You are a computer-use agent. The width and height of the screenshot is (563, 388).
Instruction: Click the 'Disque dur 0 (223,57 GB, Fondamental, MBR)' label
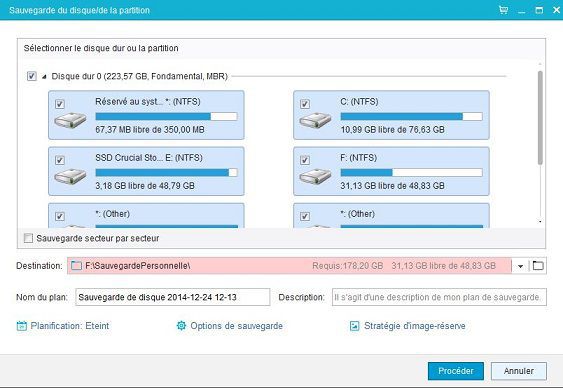pyautogui.click(x=140, y=76)
